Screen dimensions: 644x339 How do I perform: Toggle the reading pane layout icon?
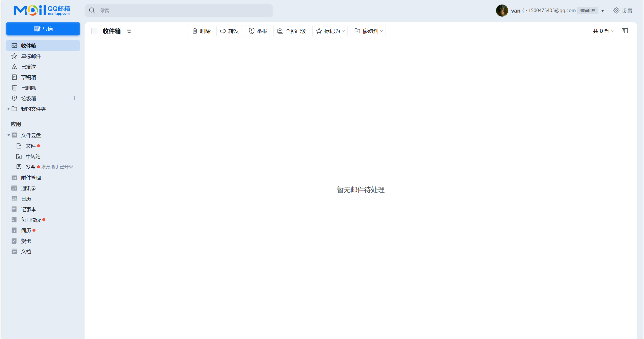625,31
